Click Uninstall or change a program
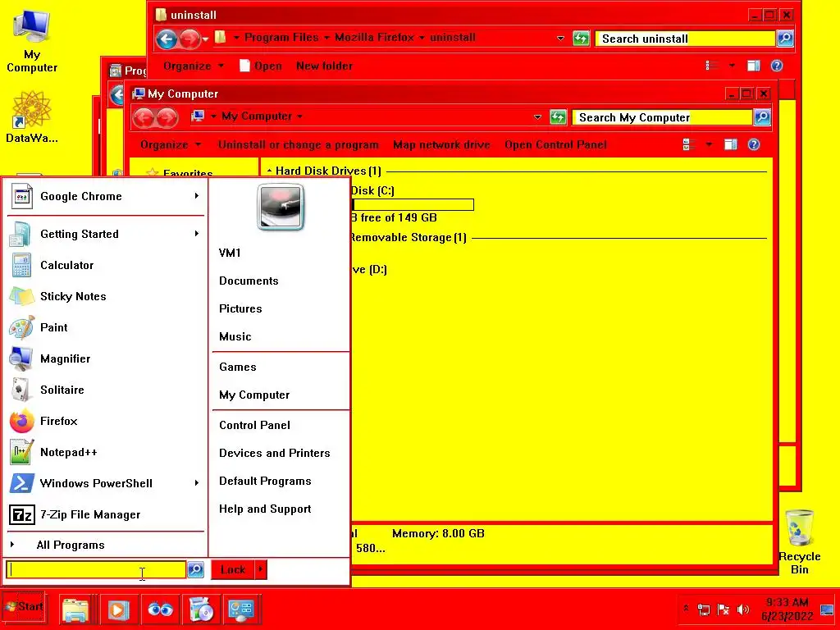 pyautogui.click(x=299, y=144)
